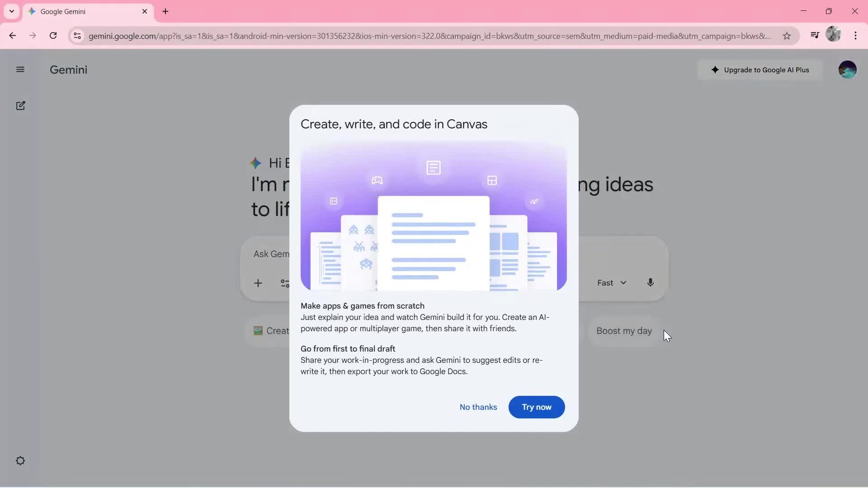Start a new chat with the compose icon
The image size is (868, 488).
pos(20,105)
